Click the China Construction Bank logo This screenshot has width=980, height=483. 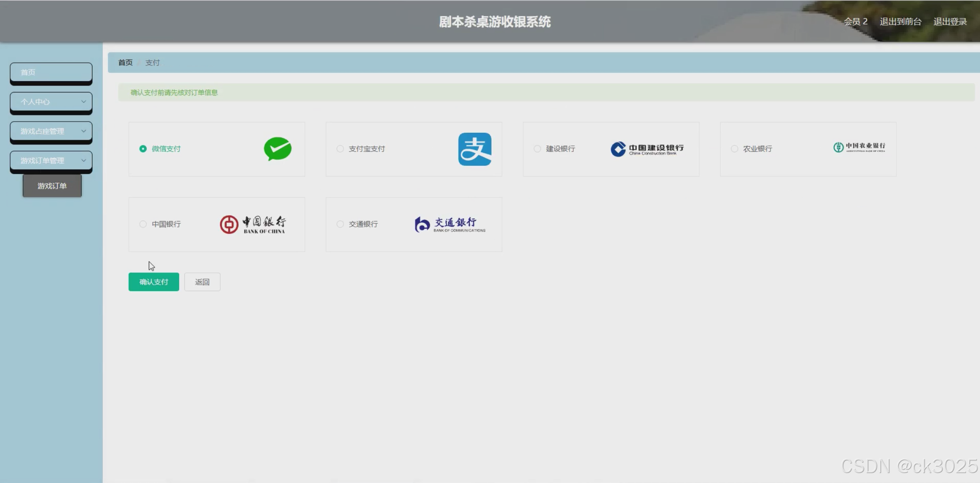pyautogui.click(x=647, y=149)
